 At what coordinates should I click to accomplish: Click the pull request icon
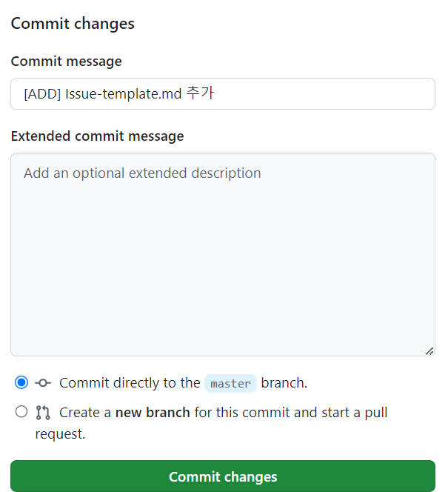42,413
